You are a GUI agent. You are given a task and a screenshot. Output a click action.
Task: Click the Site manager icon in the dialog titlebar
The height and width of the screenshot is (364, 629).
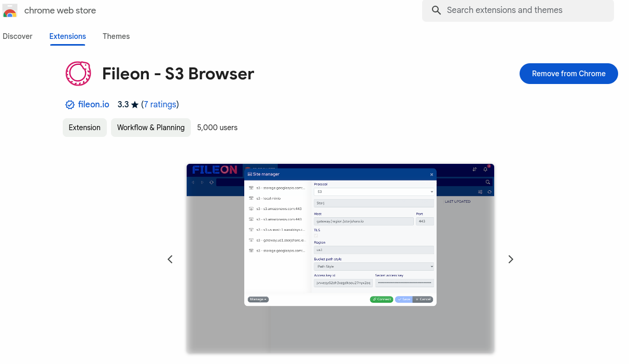pyautogui.click(x=249, y=174)
